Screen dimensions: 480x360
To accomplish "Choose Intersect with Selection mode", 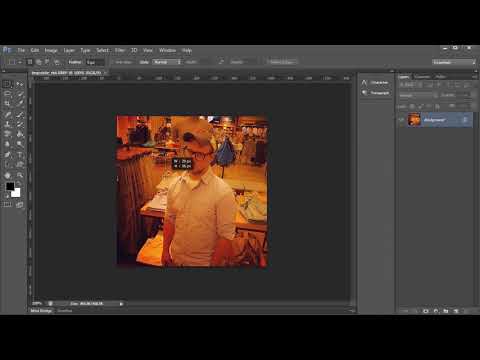I will [57, 62].
